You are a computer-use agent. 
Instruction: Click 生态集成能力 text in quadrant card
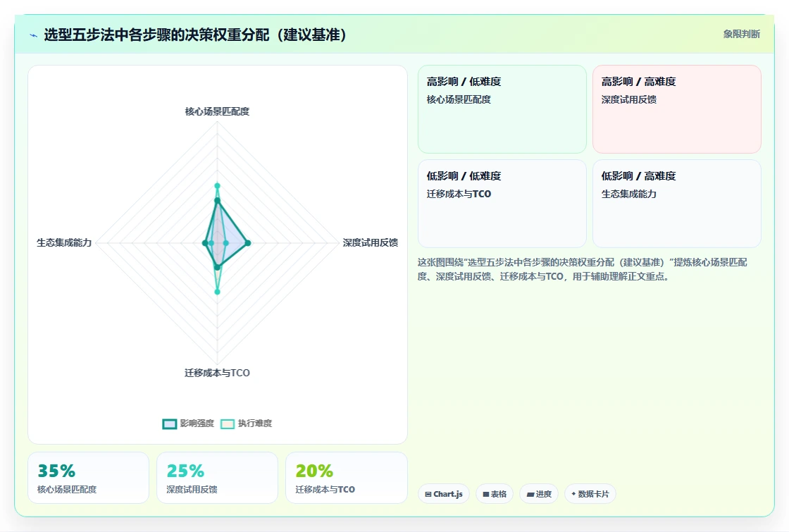click(629, 194)
